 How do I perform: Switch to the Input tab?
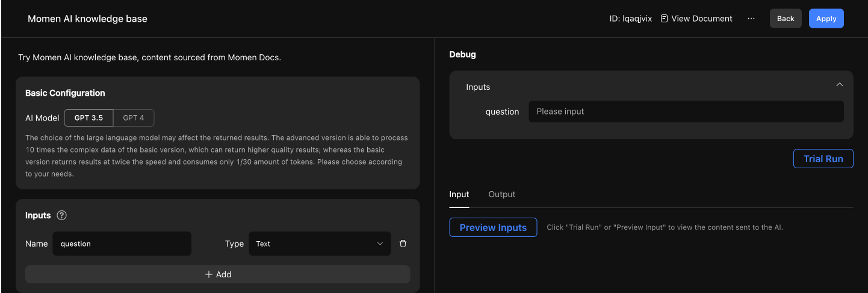point(459,194)
